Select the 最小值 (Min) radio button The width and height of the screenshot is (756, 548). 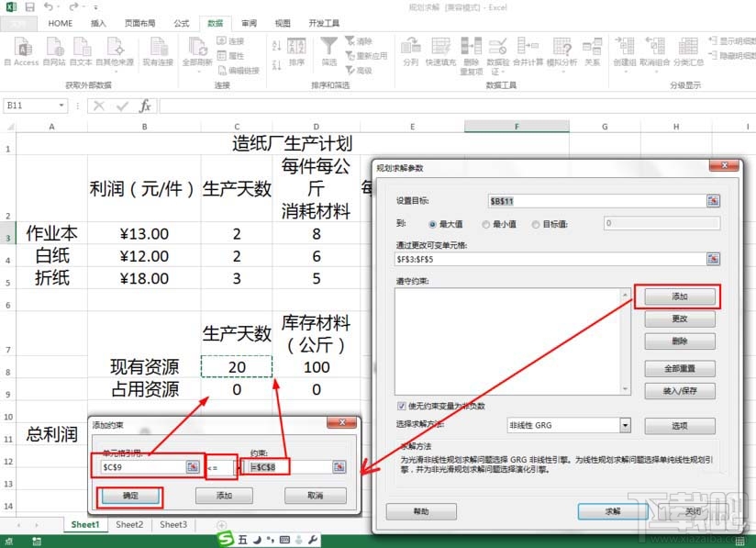pyautogui.click(x=486, y=221)
